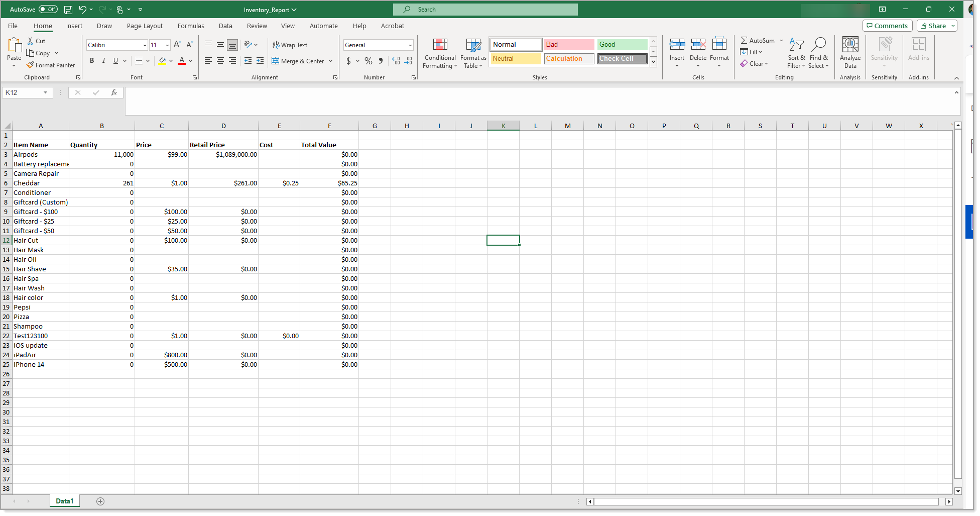
Task: Open Sort & Filter menu
Action: [x=796, y=53]
